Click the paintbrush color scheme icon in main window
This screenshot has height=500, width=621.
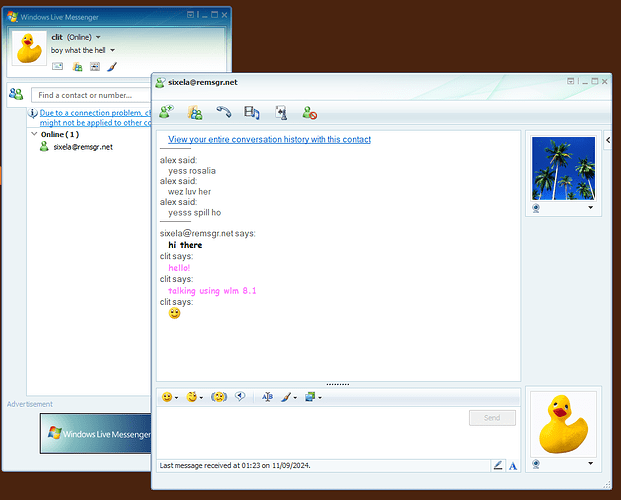(x=112, y=66)
